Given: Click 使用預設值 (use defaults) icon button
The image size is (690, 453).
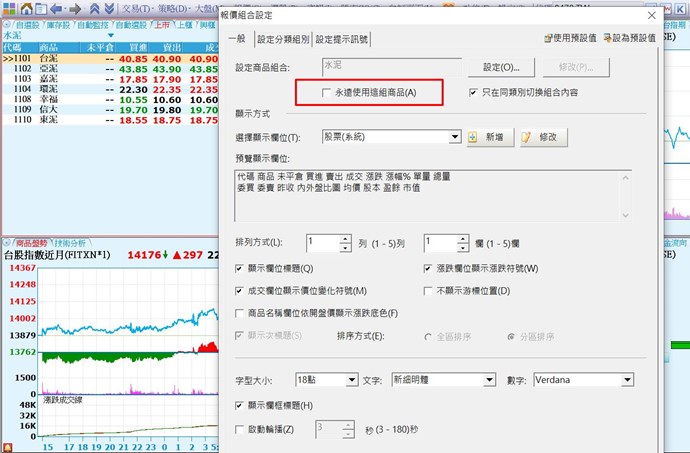Looking at the screenshot, I should tap(570, 38).
